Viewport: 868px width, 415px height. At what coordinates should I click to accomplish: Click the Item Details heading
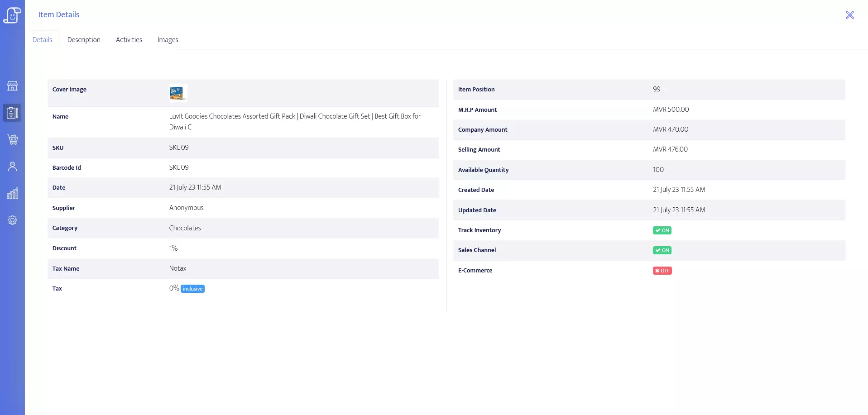[59, 14]
